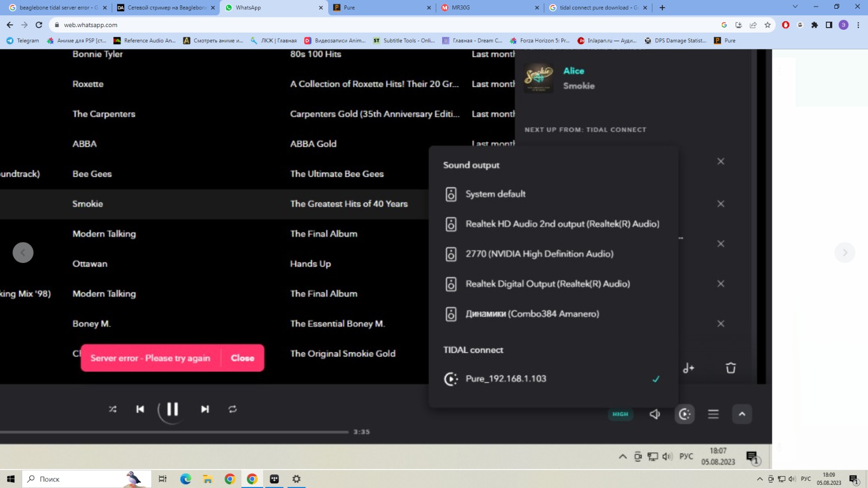Click the add to playlist icon in queue
The width and height of the screenshot is (868, 488).
pyautogui.click(x=688, y=368)
